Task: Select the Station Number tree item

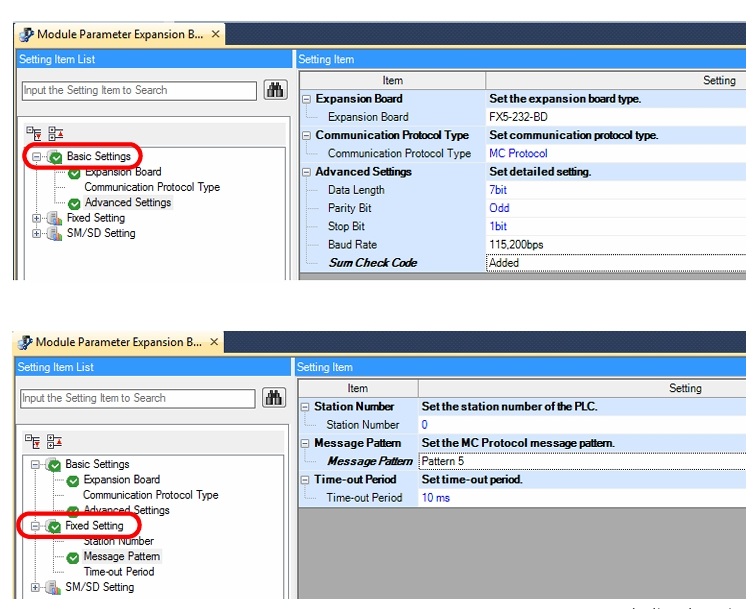Action: click(x=118, y=541)
